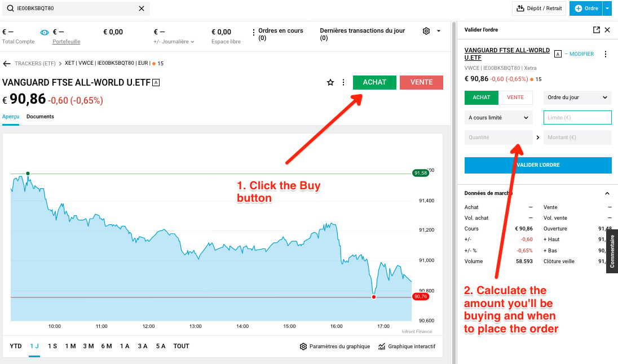Click the Quantité input field

point(498,137)
